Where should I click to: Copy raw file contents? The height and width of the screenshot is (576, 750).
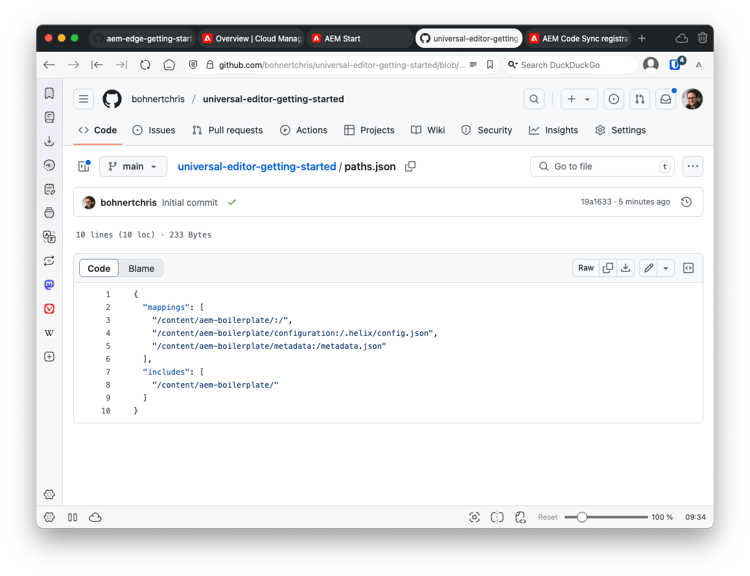[608, 268]
